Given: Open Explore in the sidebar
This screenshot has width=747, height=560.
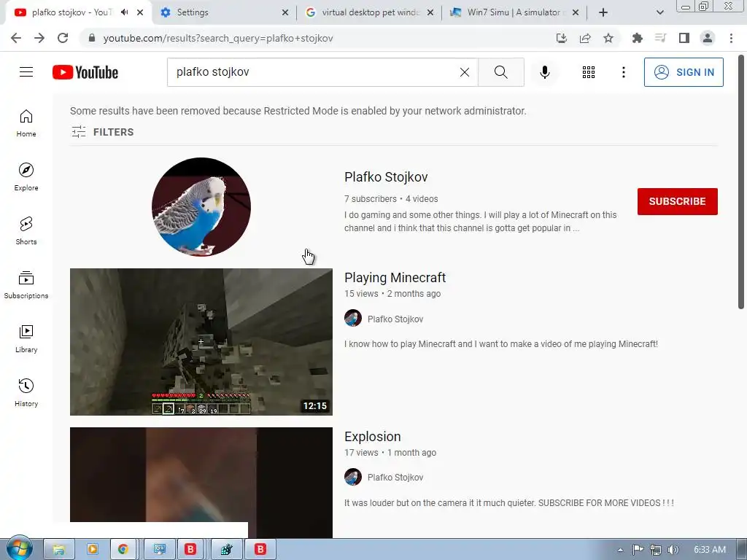Looking at the screenshot, I should [26, 177].
